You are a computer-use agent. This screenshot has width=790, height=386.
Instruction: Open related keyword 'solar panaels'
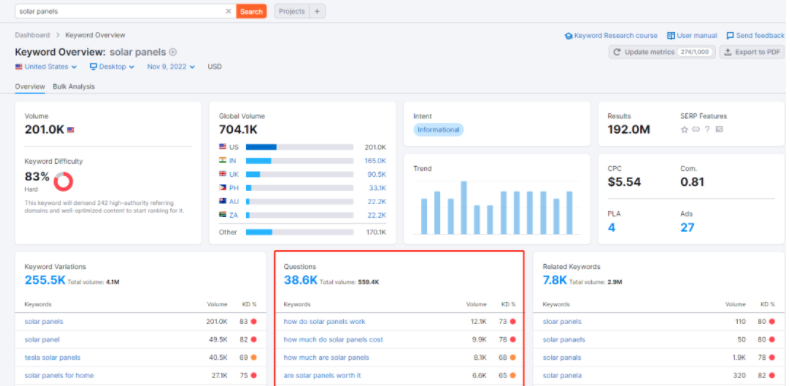point(564,340)
